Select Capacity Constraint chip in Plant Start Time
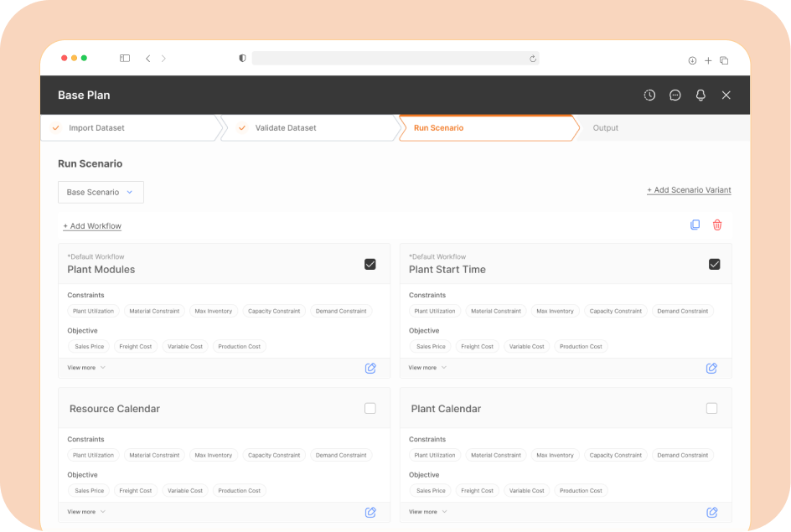The height and width of the screenshot is (532, 791). [615, 311]
